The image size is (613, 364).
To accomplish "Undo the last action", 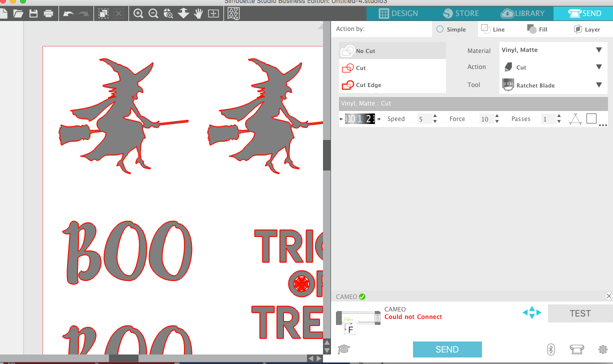I will coord(68,14).
